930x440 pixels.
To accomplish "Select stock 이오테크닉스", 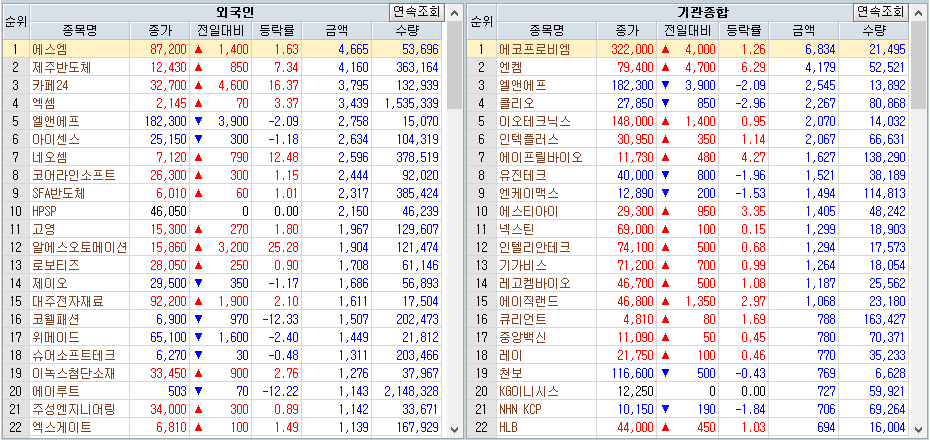I will pyautogui.click(x=534, y=122).
